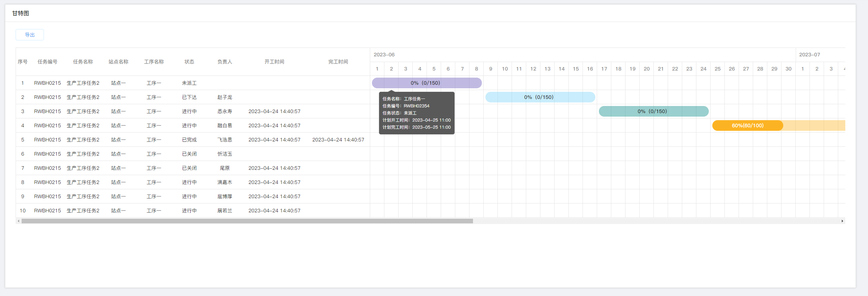This screenshot has height=296, width=868.
Task: Click the 状态 column header
Action: tap(189, 62)
